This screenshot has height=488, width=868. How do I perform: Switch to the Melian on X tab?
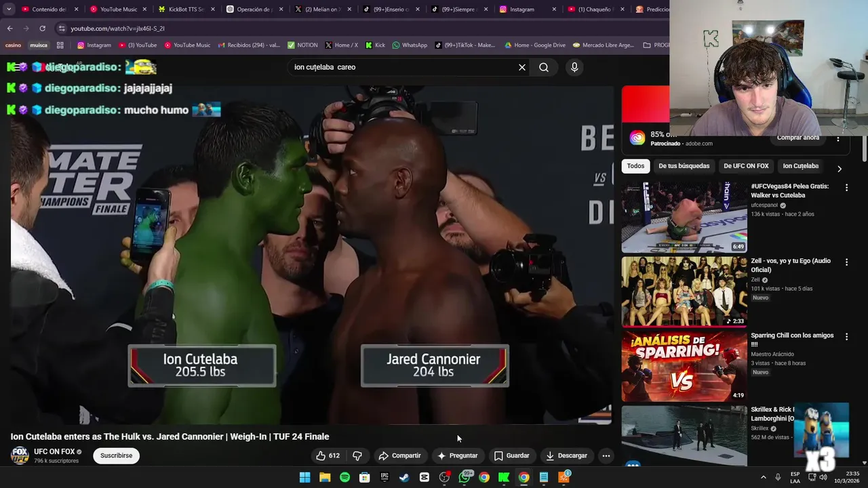(x=317, y=9)
